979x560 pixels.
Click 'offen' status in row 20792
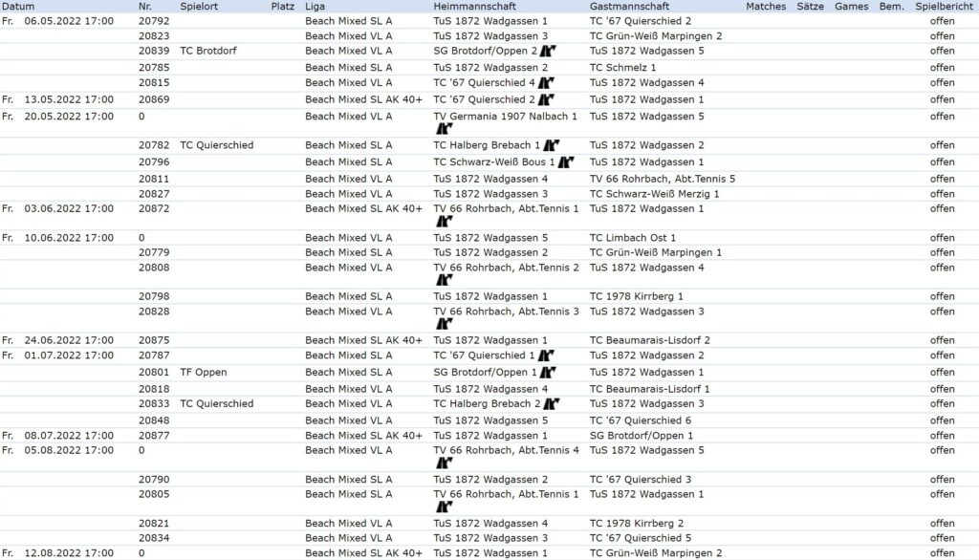(942, 21)
